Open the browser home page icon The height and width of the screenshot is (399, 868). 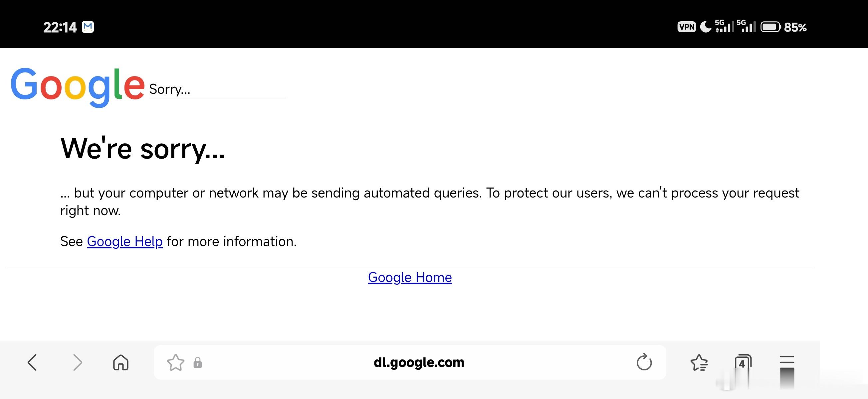120,362
